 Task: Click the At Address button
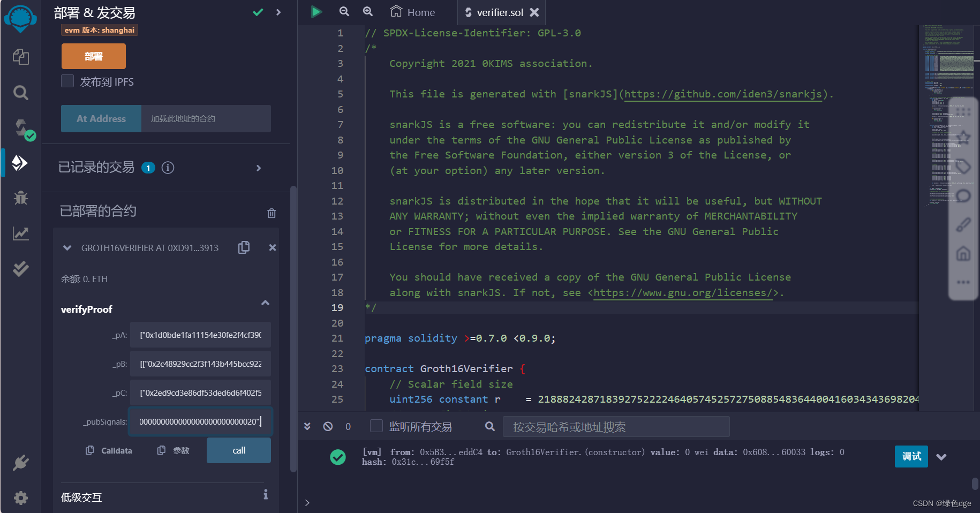coord(101,118)
